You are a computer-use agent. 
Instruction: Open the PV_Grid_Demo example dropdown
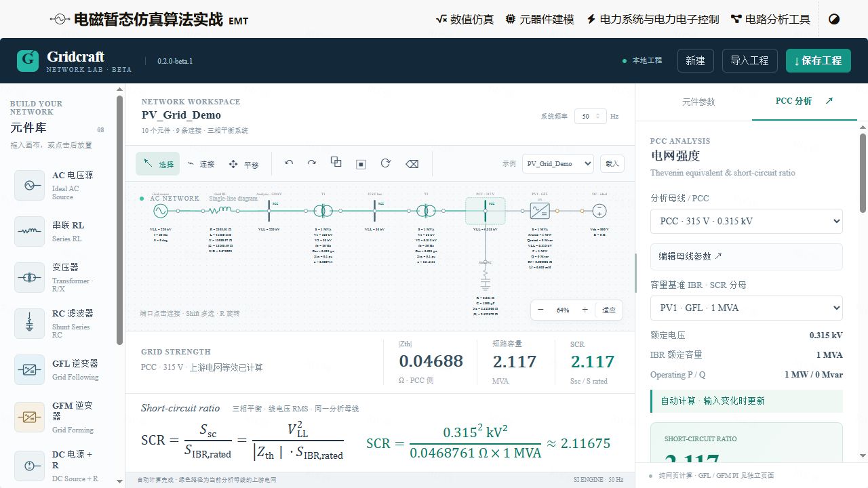[558, 163]
